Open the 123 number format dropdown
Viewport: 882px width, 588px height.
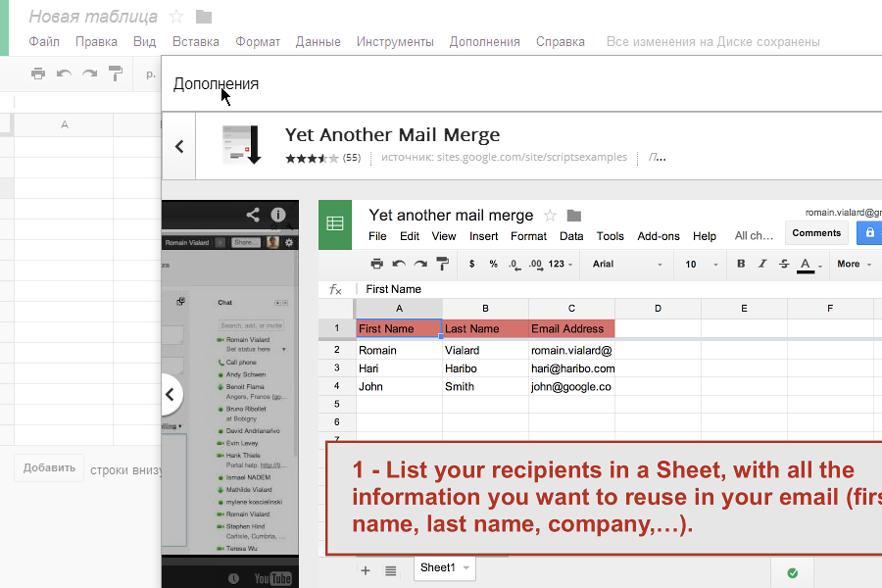[x=561, y=264]
